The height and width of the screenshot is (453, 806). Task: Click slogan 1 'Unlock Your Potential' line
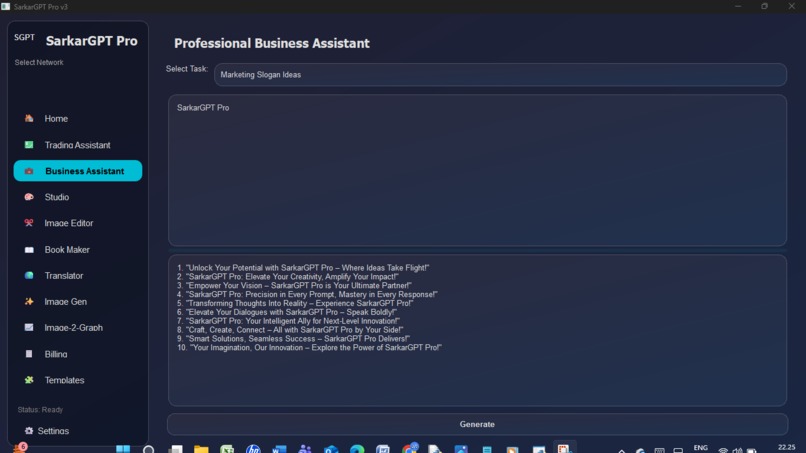pos(303,268)
